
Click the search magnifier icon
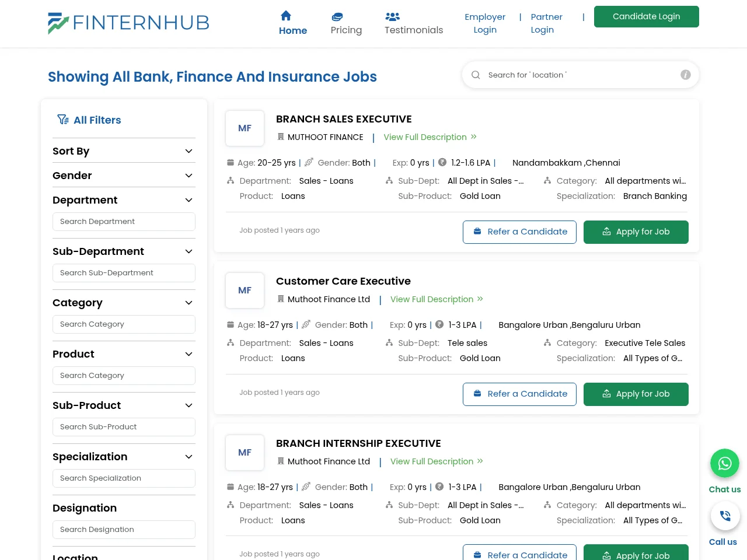pyautogui.click(x=476, y=75)
